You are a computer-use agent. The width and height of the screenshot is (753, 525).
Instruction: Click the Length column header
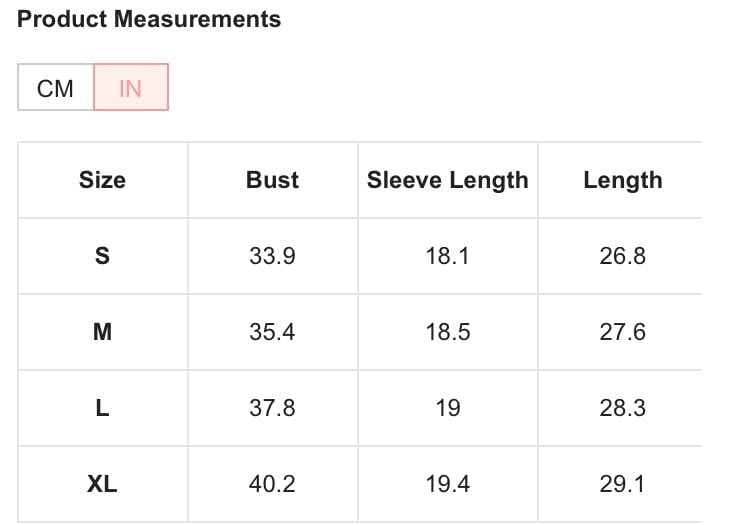622,180
